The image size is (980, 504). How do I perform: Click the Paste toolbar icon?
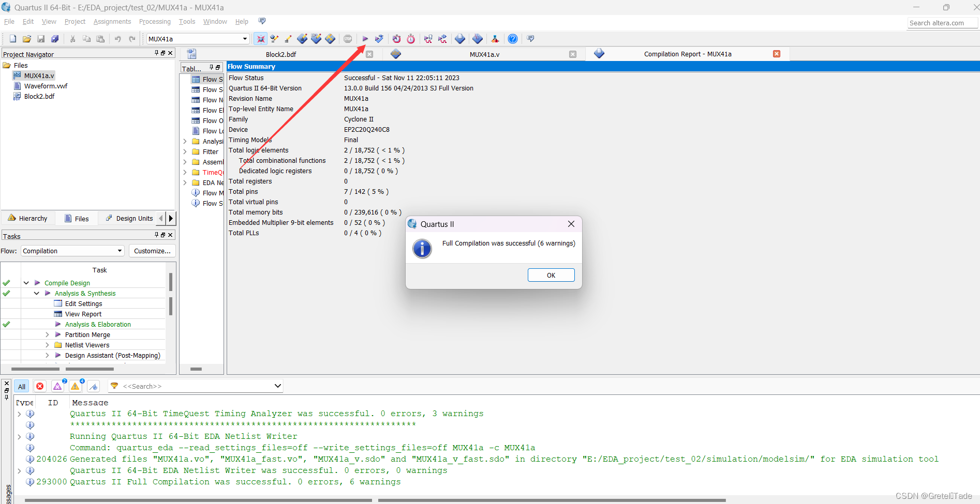101,39
